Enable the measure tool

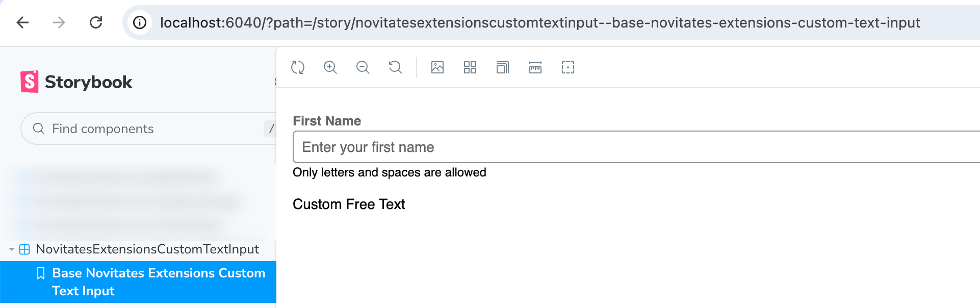point(535,67)
